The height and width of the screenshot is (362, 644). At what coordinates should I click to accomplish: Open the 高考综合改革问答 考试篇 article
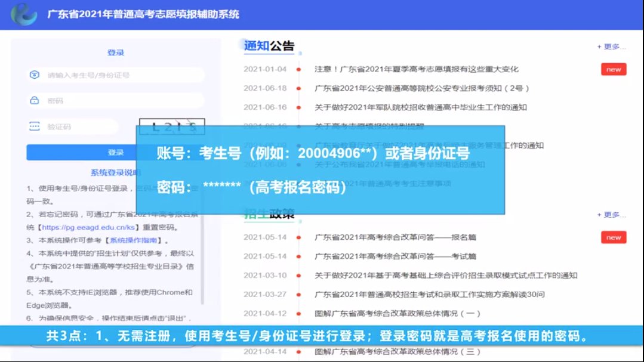click(395, 256)
